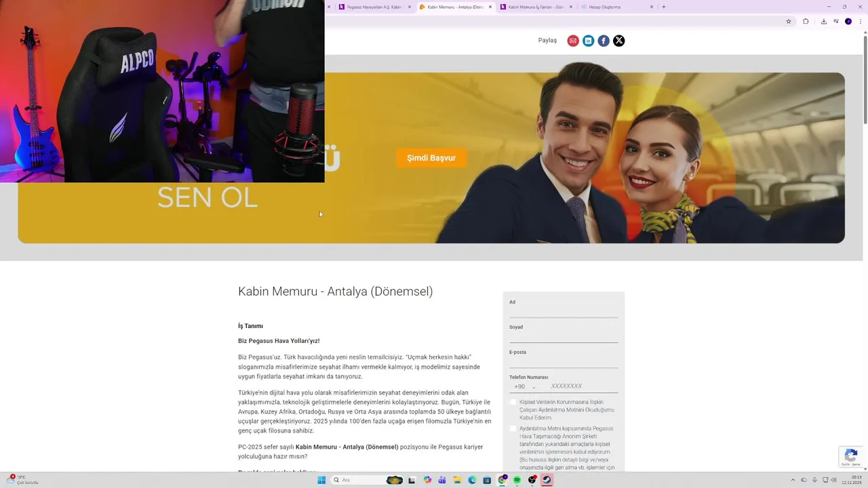868x488 pixels.
Task: Share the job posting on LinkedIn
Action: click(588, 41)
